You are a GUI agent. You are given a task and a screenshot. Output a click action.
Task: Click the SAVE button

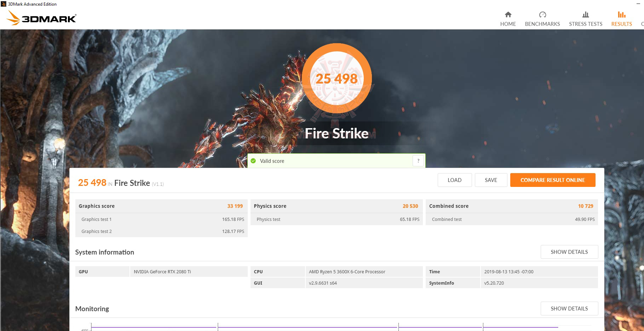[x=491, y=180]
